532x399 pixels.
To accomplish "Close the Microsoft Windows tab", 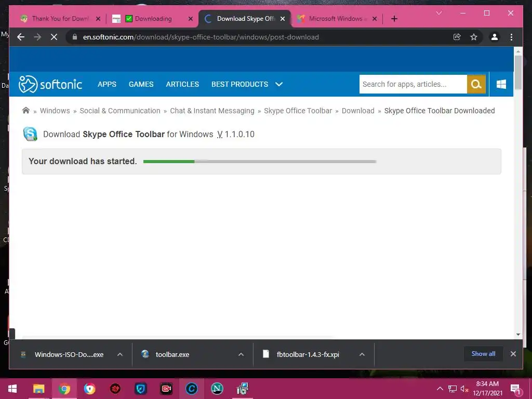I will click(375, 19).
